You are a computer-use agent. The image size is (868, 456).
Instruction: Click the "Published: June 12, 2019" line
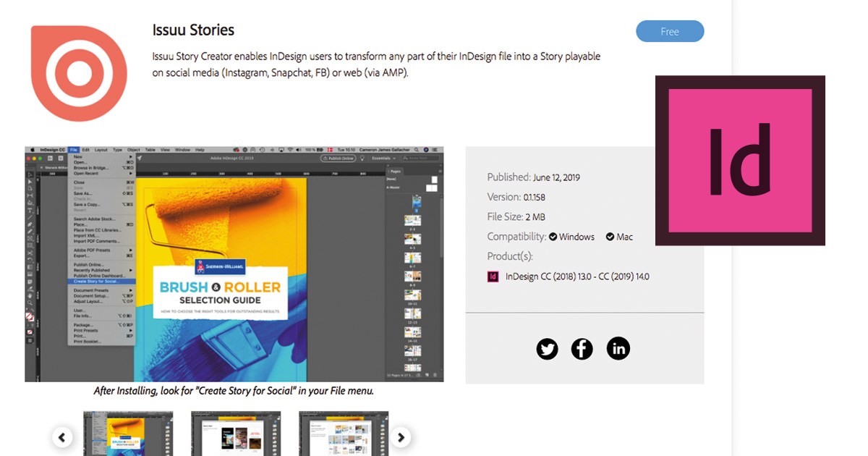[534, 177]
